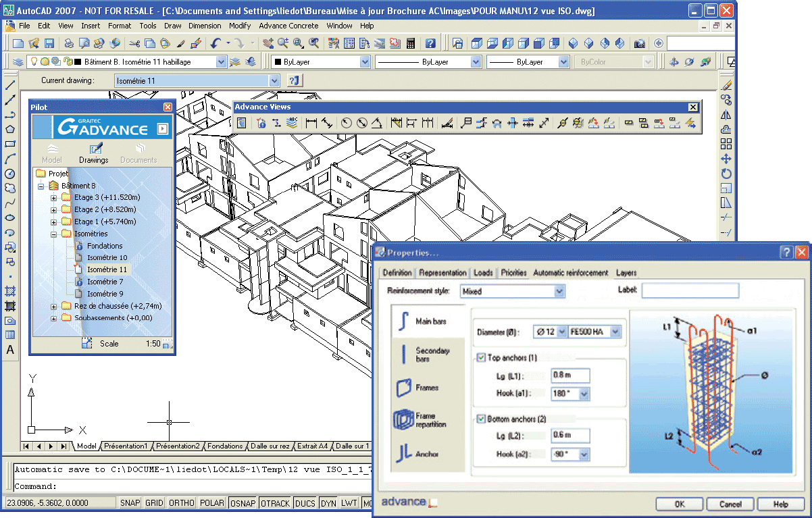The width and height of the screenshot is (812, 518).
Task: Select the Line draw tool
Action: pyautogui.click(x=10, y=86)
